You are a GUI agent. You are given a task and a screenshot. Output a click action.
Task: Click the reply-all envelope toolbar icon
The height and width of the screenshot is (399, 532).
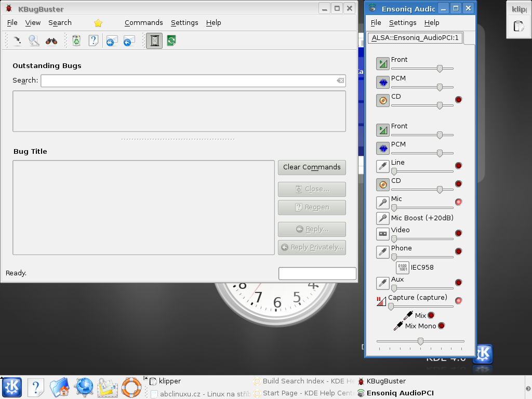click(x=112, y=41)
